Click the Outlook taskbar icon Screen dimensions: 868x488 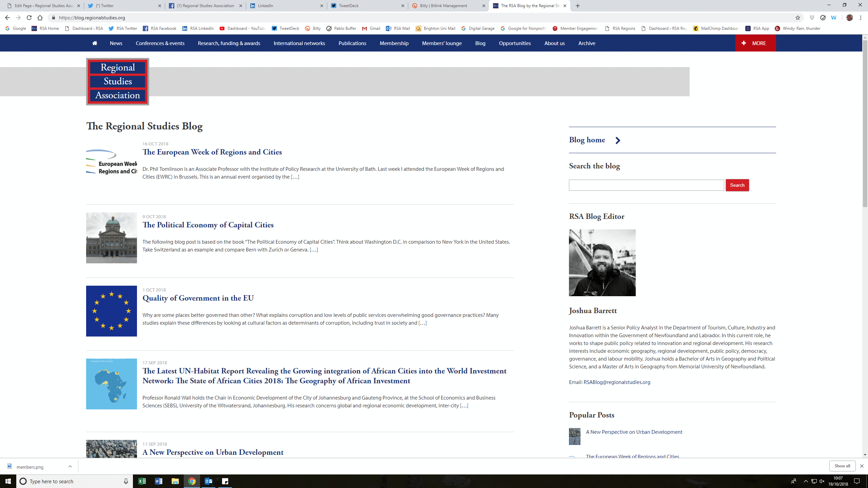(208, 481)
